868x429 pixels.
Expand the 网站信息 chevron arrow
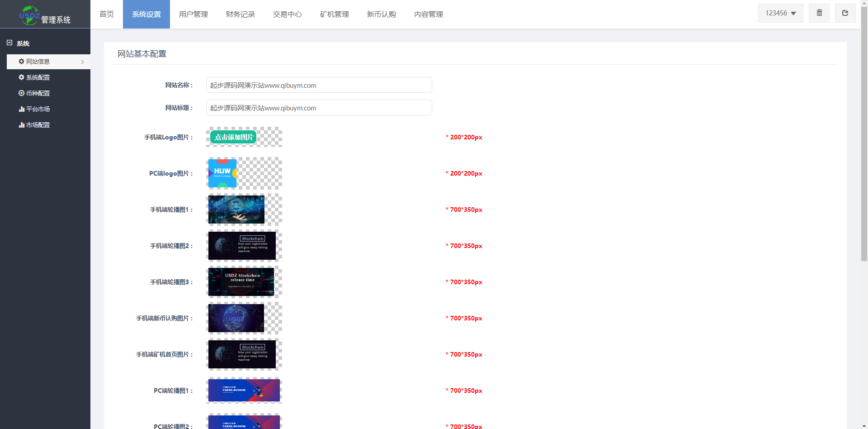point(82,62)
